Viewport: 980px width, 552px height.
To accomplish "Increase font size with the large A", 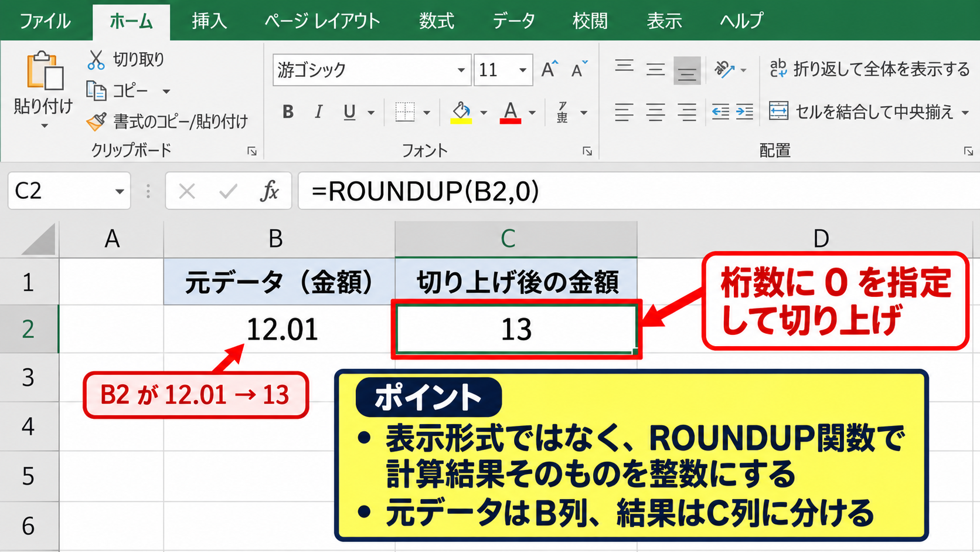I will click(x=549, y=69).
